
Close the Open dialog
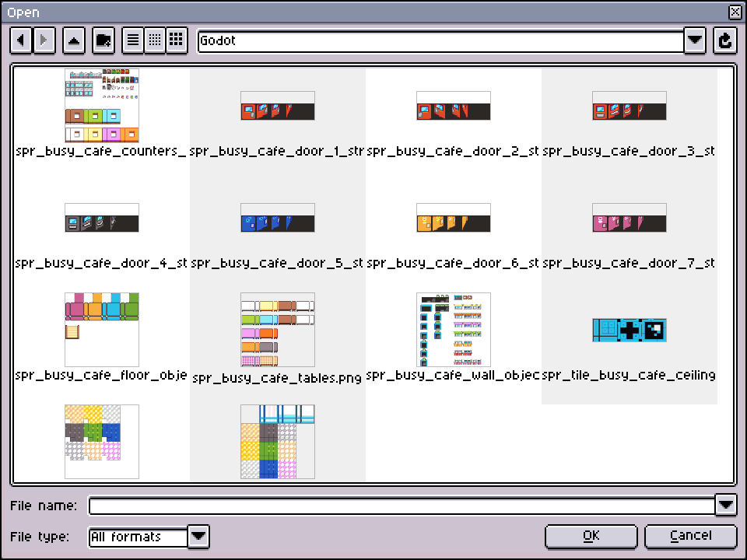pyautogui.click(x=735, y=12)
